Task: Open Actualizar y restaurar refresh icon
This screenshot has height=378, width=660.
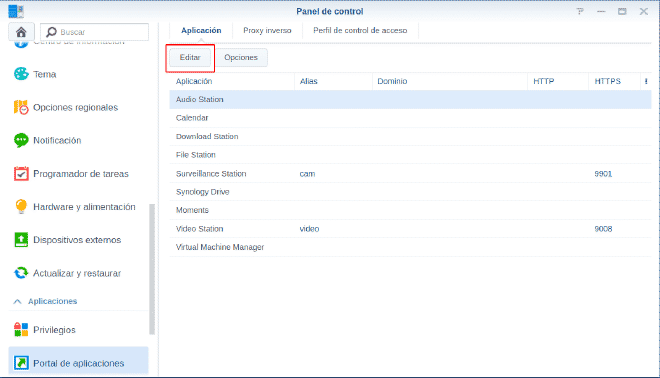Action: click(x=21, y=273)
